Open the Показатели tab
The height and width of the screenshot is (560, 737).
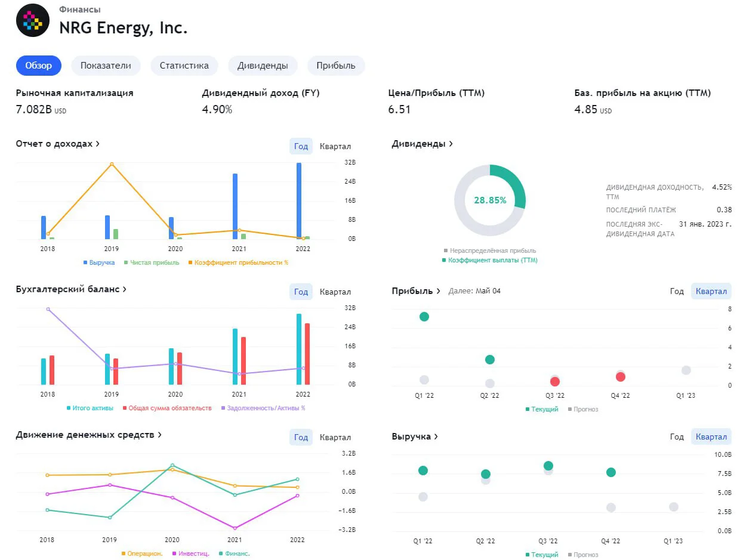coord(106,66)
